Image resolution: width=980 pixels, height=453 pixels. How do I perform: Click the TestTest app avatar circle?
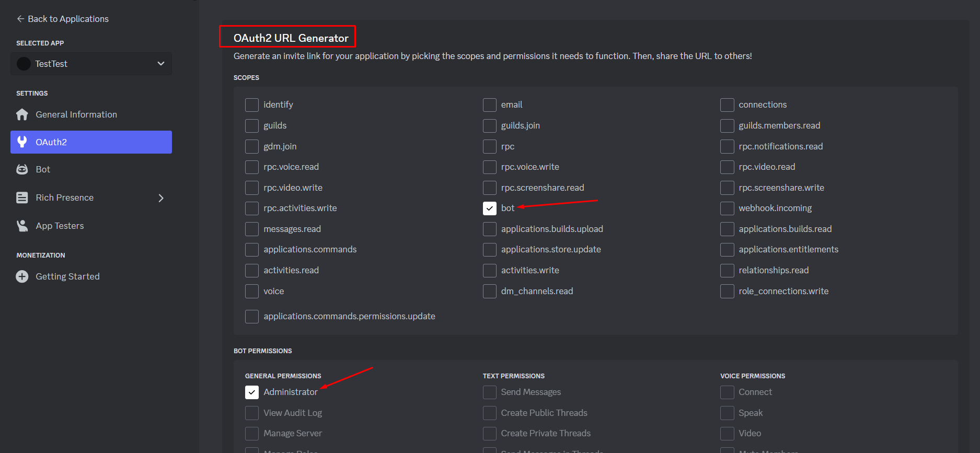(24, 64)
